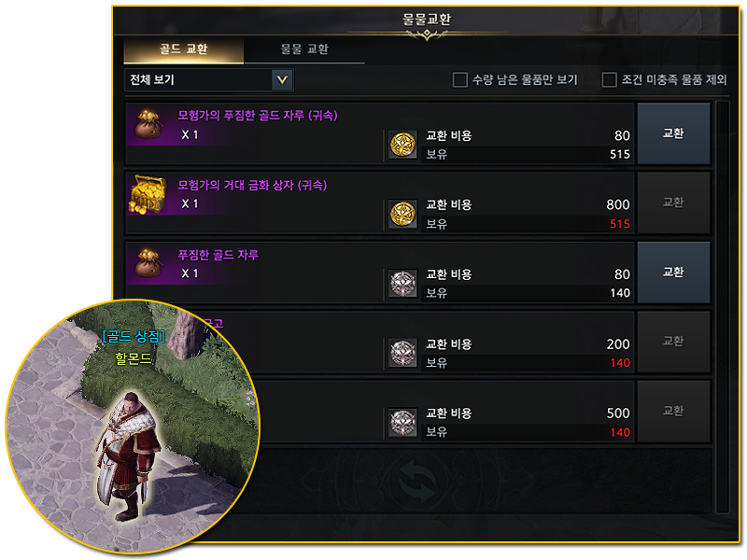Click the disabled 교환 button for cost 800
Viewport: 747px width, 560px height.
tap(673, 203)
